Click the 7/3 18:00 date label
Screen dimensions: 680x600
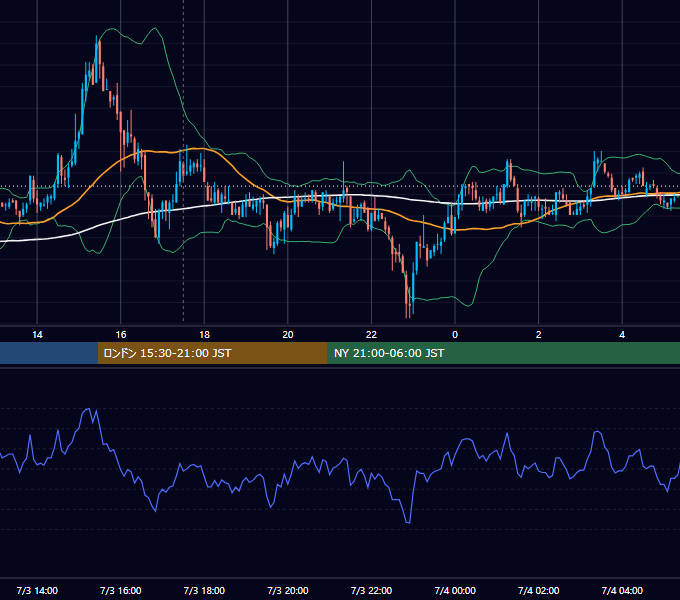(204, 590)
